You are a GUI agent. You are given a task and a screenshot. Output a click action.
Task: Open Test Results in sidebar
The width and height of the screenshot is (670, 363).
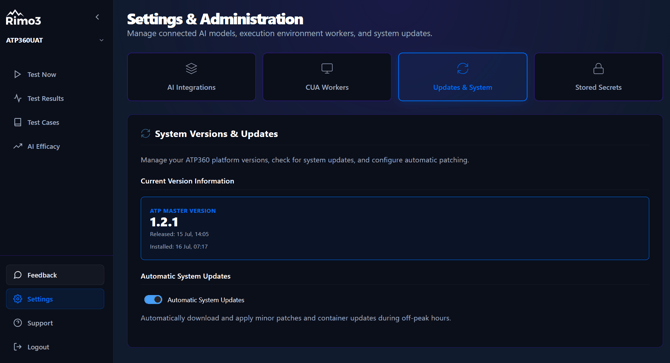coord(55,98)
